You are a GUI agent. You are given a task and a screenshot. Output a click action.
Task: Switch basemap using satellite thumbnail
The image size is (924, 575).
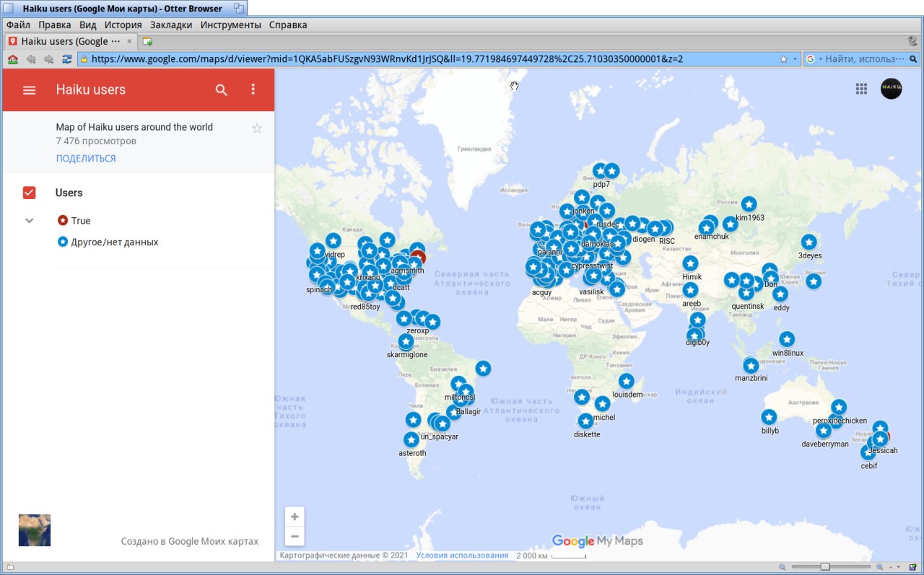[35, 530]
